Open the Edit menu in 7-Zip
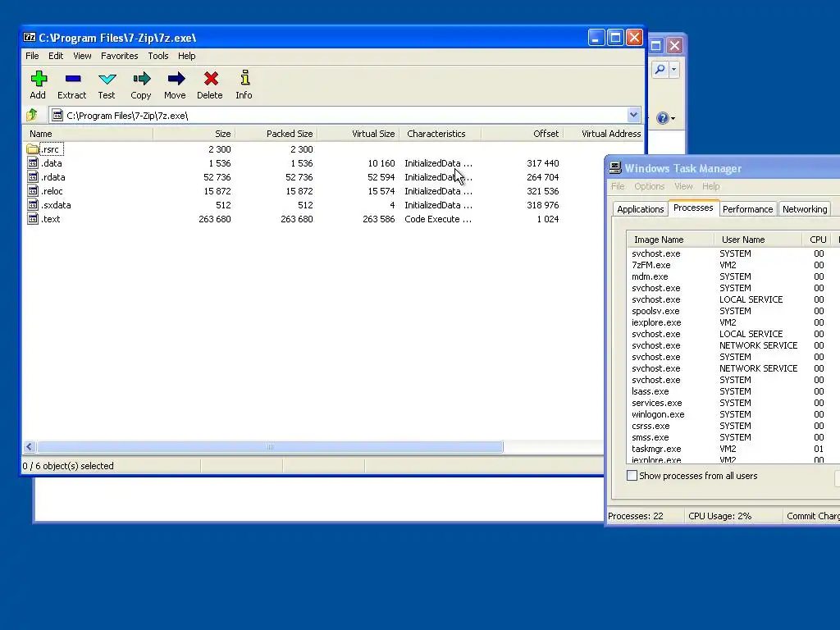This screenshot has height=630, width=840. point(56,56)
